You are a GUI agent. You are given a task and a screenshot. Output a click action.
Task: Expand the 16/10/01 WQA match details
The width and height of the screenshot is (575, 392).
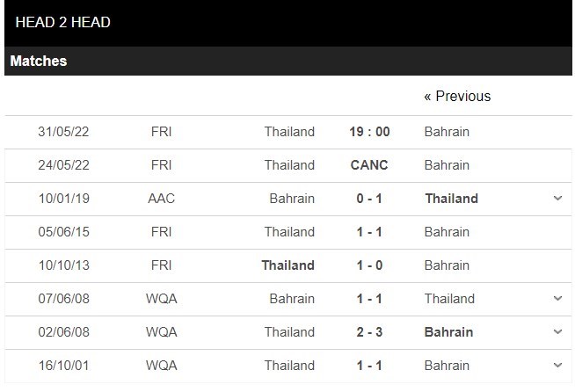[557, 366]
